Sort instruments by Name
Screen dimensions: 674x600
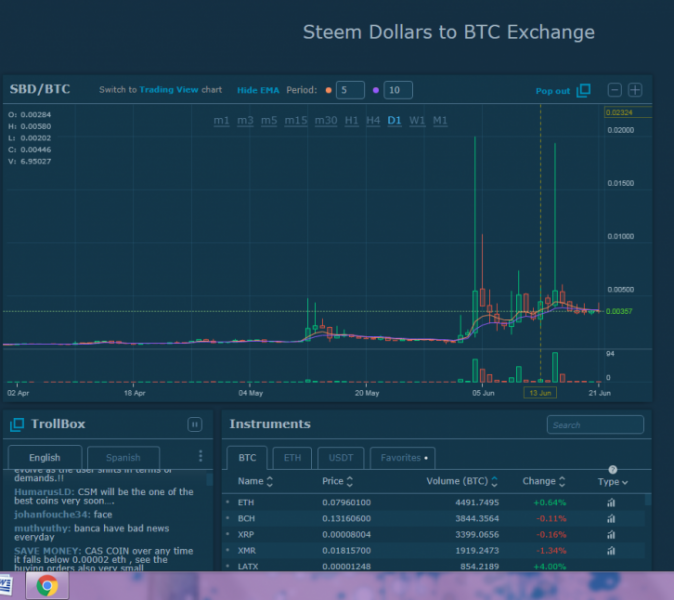[x=255, y=481]
